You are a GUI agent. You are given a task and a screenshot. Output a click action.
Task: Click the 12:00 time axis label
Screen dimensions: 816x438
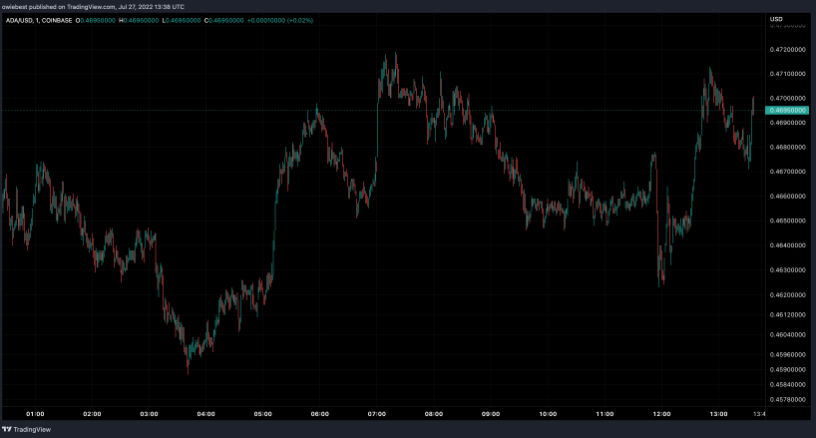click(x=661, y=414)
